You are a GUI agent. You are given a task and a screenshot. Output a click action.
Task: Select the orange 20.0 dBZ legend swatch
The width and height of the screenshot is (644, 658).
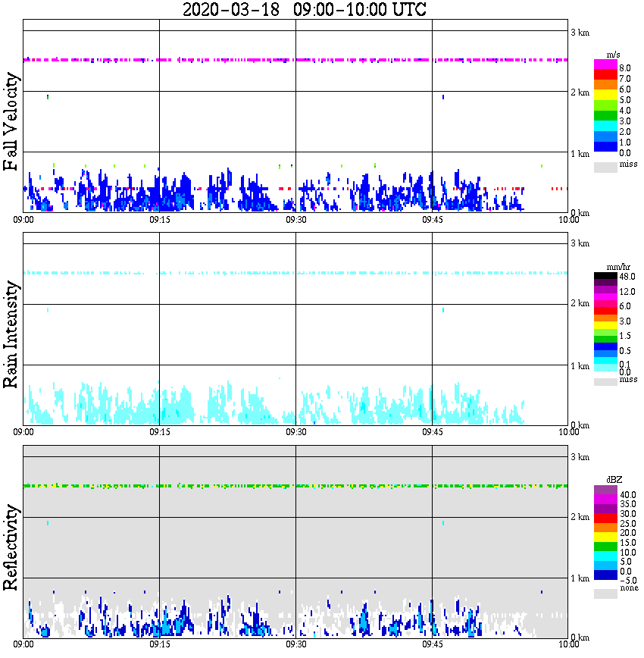(605, 528)
